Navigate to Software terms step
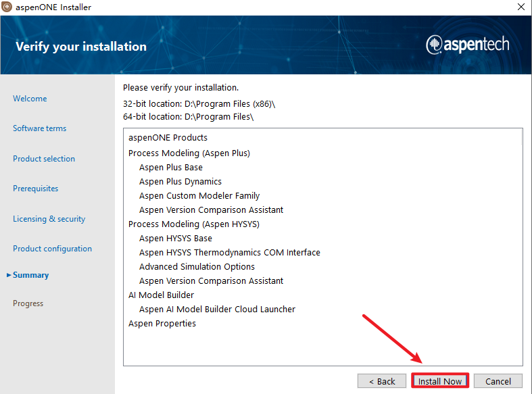This screenshot has width=532, height=394. (x=39, y=128)
